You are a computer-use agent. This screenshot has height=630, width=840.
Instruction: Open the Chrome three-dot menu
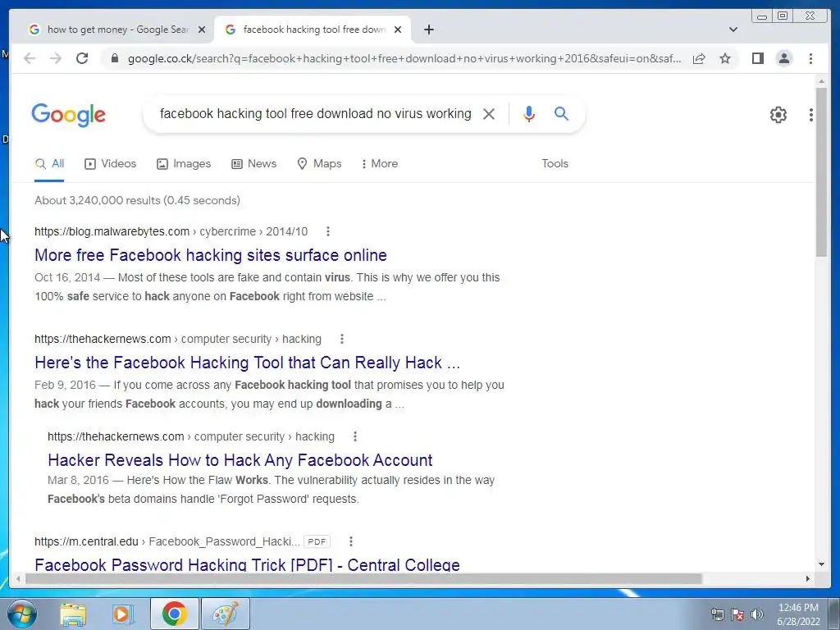[x=810, y=58]
